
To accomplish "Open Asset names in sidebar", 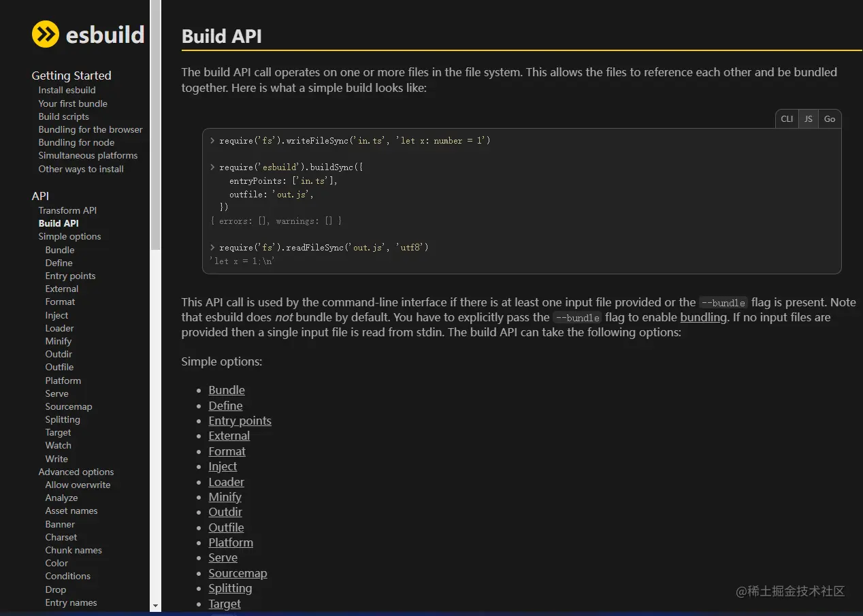I will (71, 510).
